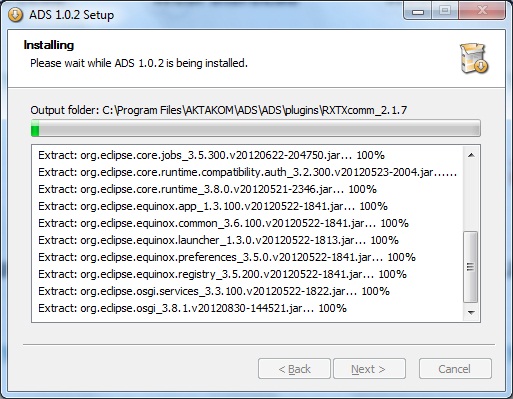Click the scroll down arrow in log list

click(471, 312)
